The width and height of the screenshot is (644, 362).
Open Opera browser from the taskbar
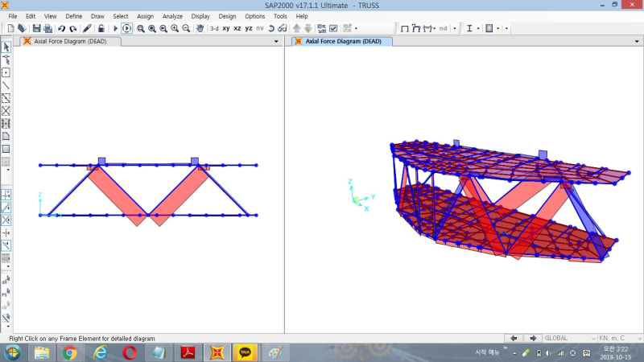pyautogui.click(x=130, y=352)
